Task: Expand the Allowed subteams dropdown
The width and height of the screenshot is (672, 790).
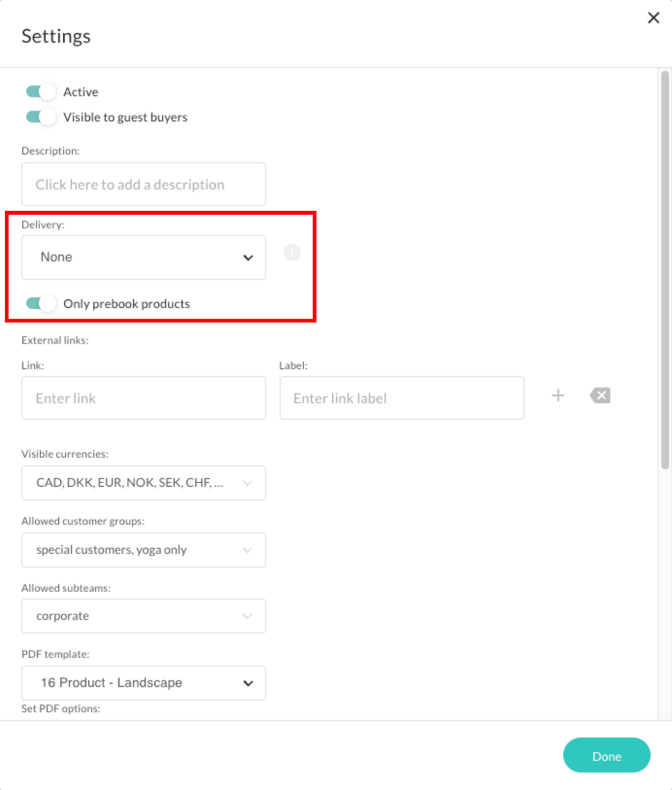Action: pyautogui.click(x=144, y=616)
